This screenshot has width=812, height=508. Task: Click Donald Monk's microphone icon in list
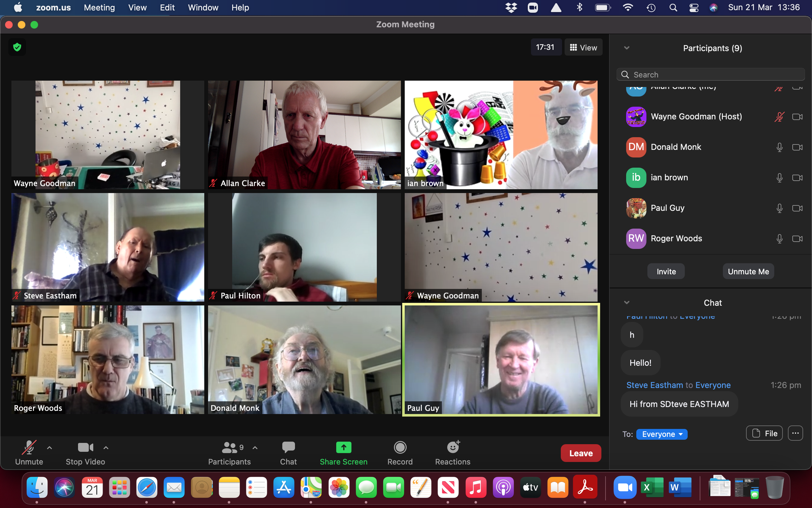pyautogui.click(x=779, y=147)
